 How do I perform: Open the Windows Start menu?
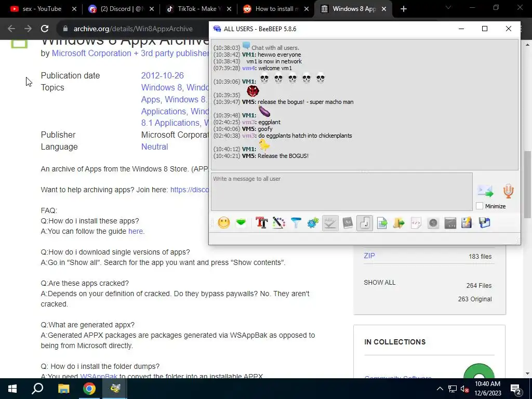[12, 389]
